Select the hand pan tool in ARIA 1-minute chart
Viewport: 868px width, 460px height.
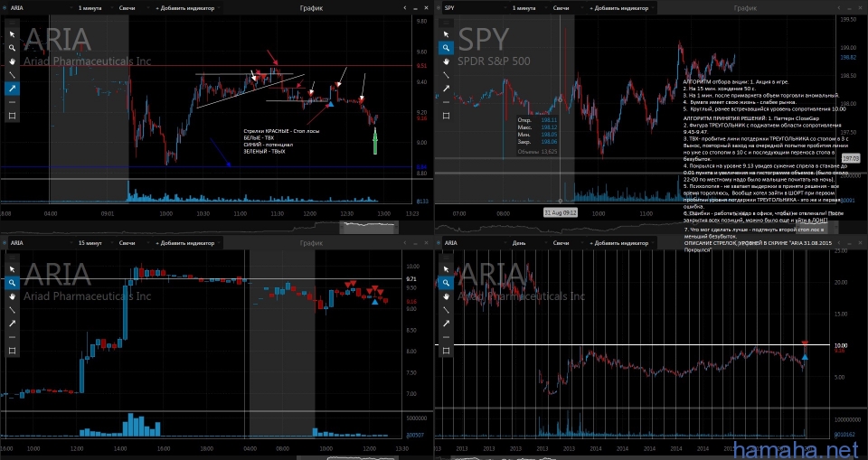(12, 61)
